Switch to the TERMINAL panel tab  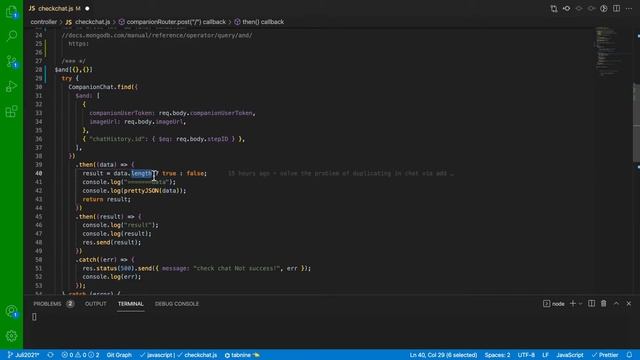click(131, 304)
